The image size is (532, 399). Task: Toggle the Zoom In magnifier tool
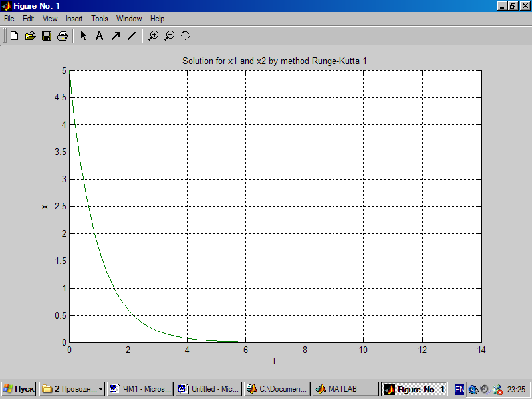[x=153, y=36]
